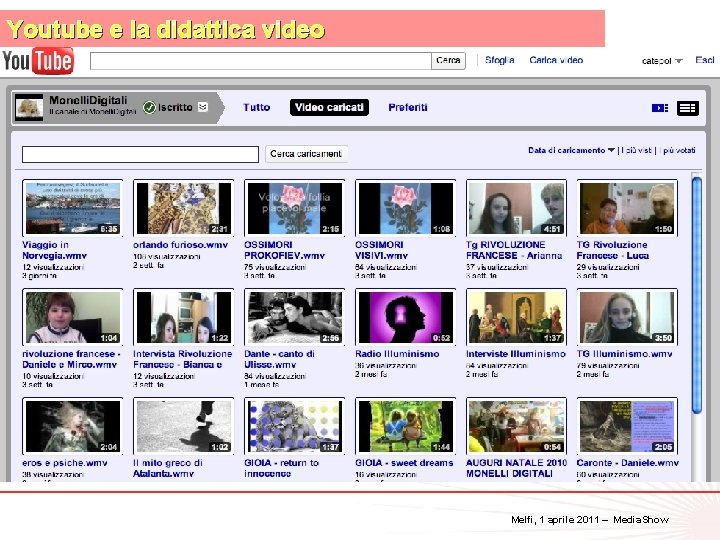Click Il mito greco di Atalanta.wmv title
Screen dimensions: 720x540
(168, 468)
